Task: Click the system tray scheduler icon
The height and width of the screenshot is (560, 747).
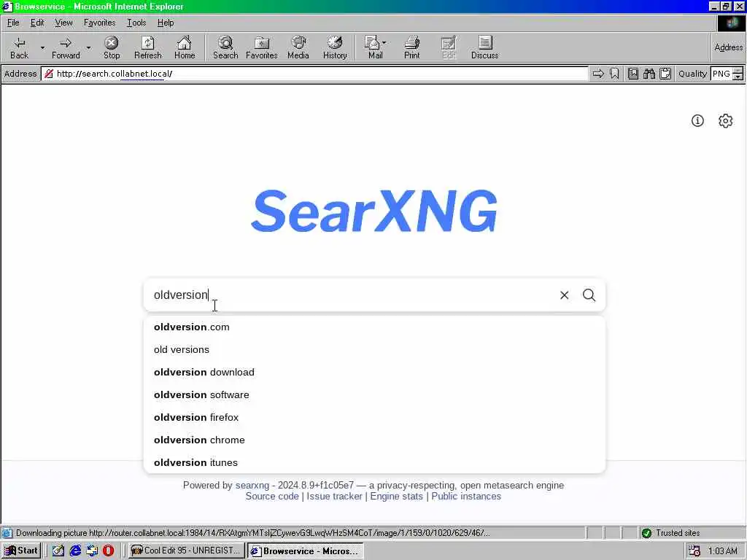Action: point(694,551)
